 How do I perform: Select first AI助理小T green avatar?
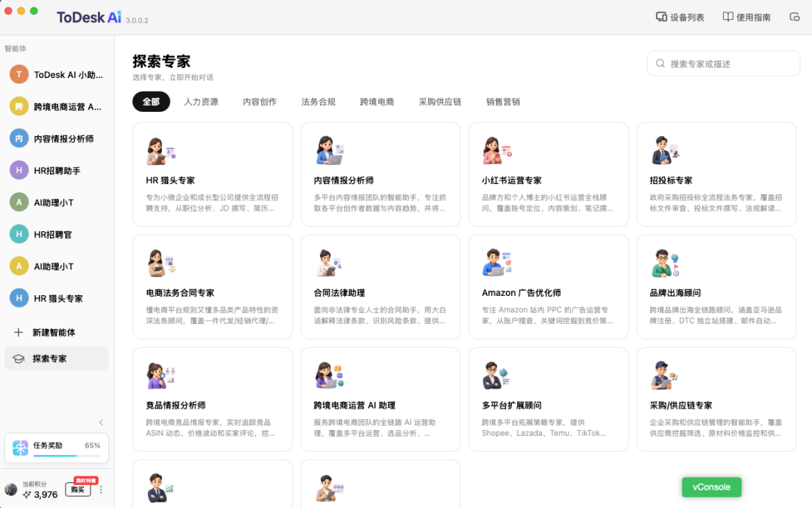[19, 202]
